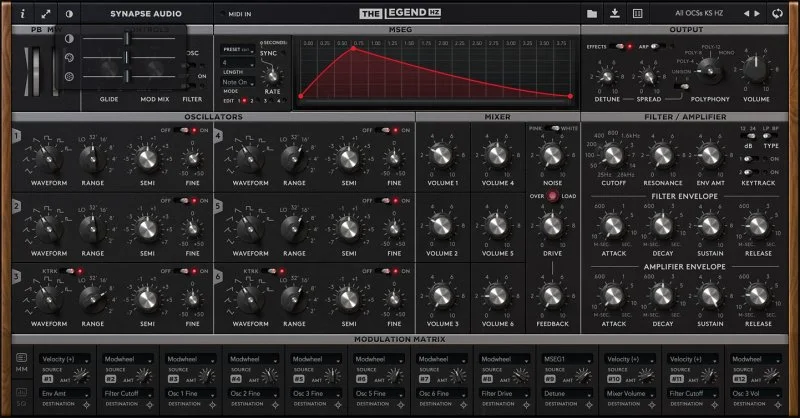Open the MM modulation matrix view
Screen dimensions: 800x418
tap(21, 362)
